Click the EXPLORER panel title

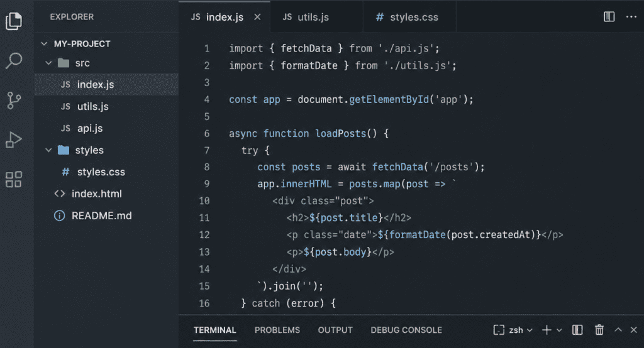pos(72,17)
